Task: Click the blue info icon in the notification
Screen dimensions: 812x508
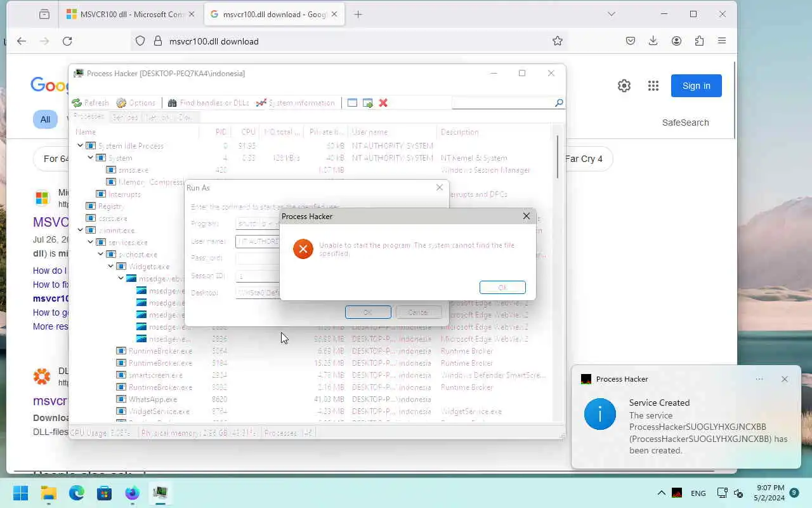Action: (x=599, y=414)
